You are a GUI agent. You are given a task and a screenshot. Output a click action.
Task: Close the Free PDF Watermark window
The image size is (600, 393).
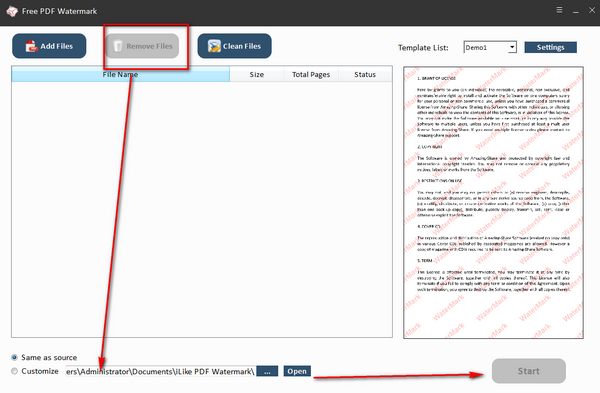[592, 10]
